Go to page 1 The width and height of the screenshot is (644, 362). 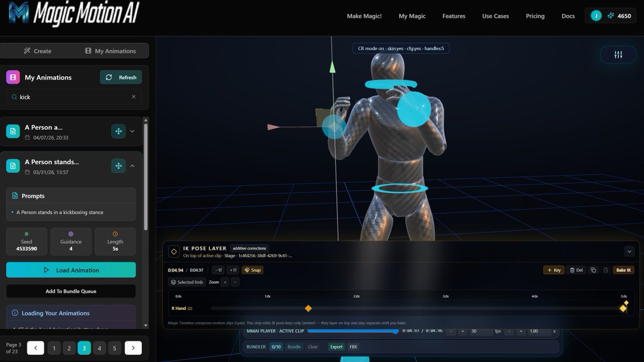tap(54, 348)
